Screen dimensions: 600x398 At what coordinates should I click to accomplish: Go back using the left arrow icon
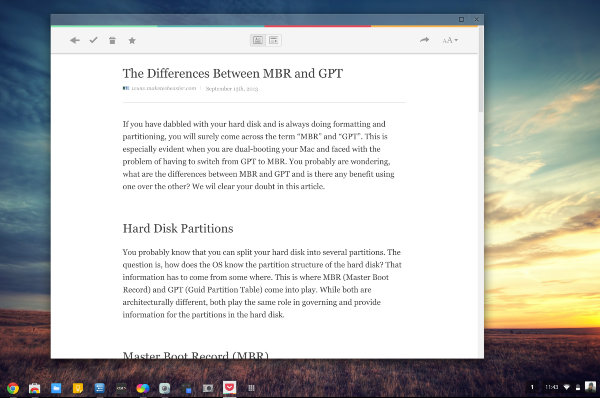[x=75, y=40]
